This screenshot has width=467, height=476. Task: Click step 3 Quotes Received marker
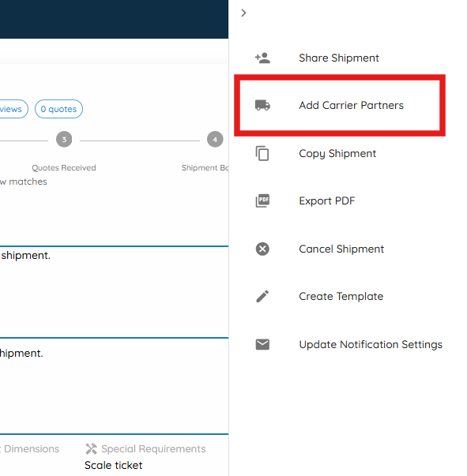click(x=64, y=140)
